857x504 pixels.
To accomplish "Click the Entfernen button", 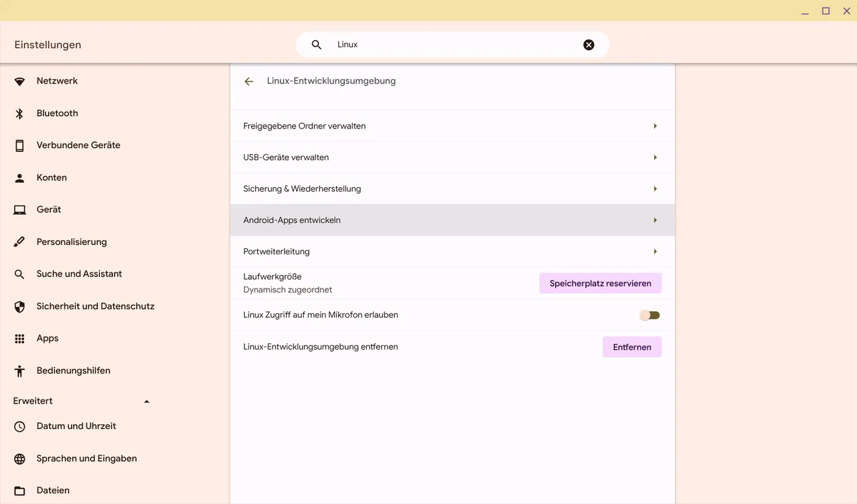I will [x=632, y=347].
